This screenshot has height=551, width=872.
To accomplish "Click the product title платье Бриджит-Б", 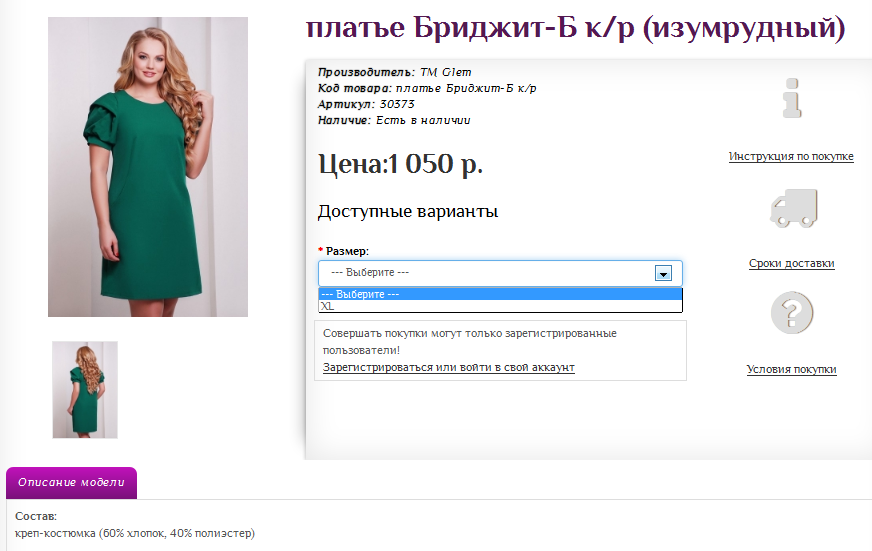I will (x=576, y=27).
